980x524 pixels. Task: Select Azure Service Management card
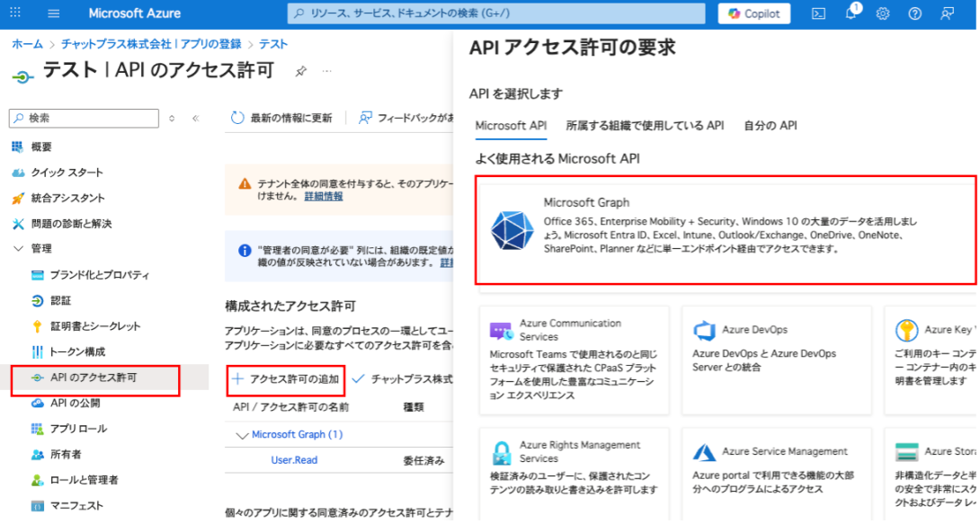[776, 474]
